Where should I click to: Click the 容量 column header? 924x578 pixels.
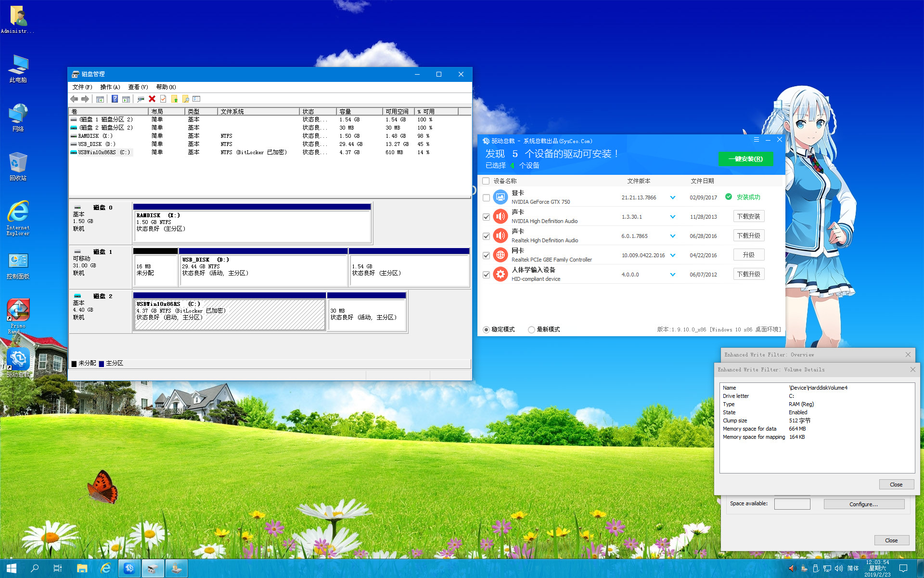click(359, 111)
